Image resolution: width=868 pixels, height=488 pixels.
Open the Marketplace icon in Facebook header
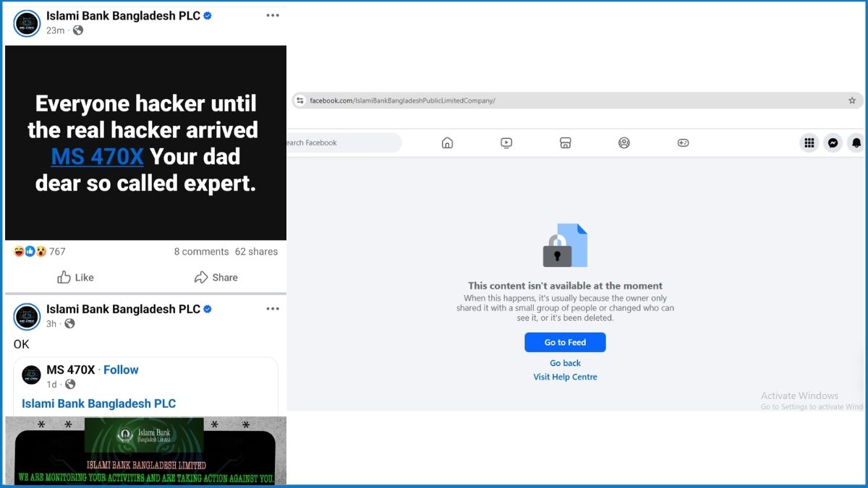coord(566,143)
